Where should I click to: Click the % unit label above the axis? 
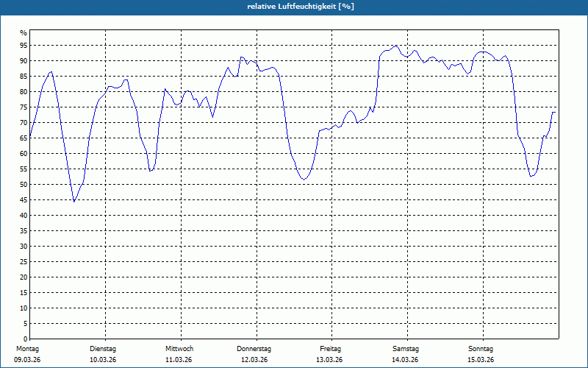tap(24, 33)
